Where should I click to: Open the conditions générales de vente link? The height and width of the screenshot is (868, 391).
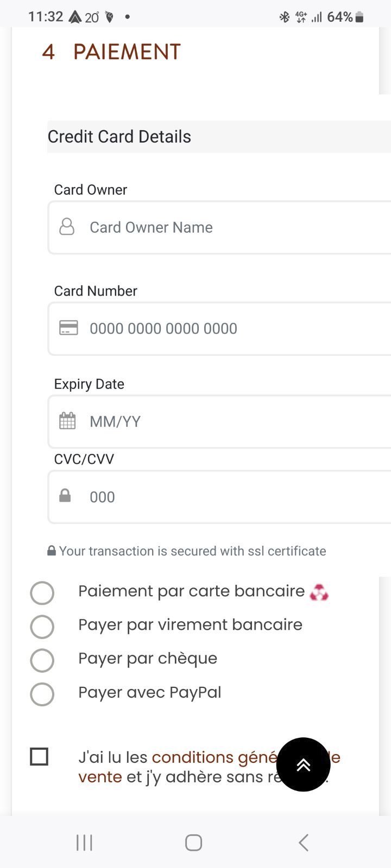click(212, 757)
